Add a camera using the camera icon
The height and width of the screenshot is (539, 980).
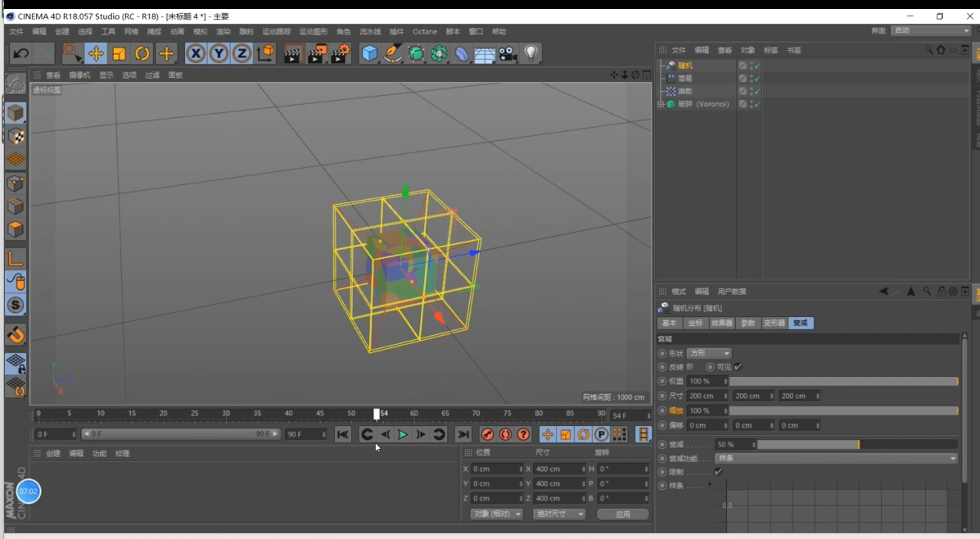coord(508,54)
